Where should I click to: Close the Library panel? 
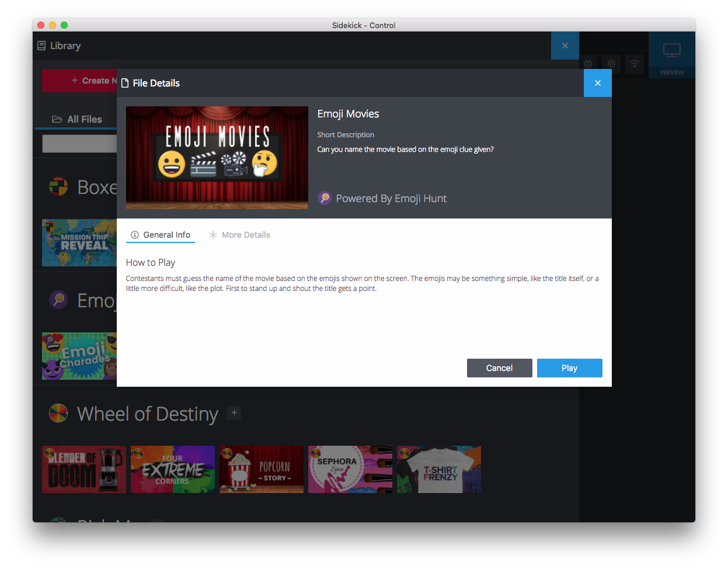coord(565,46)
